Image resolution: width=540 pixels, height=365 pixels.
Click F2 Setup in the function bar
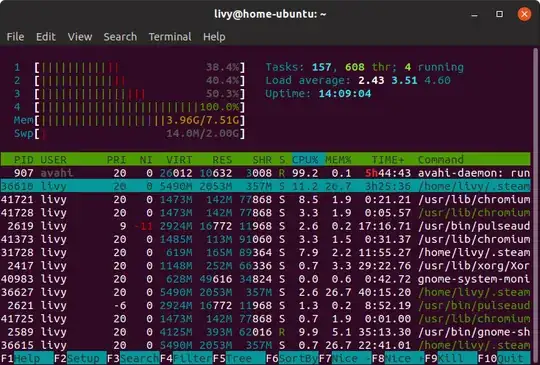80,358
